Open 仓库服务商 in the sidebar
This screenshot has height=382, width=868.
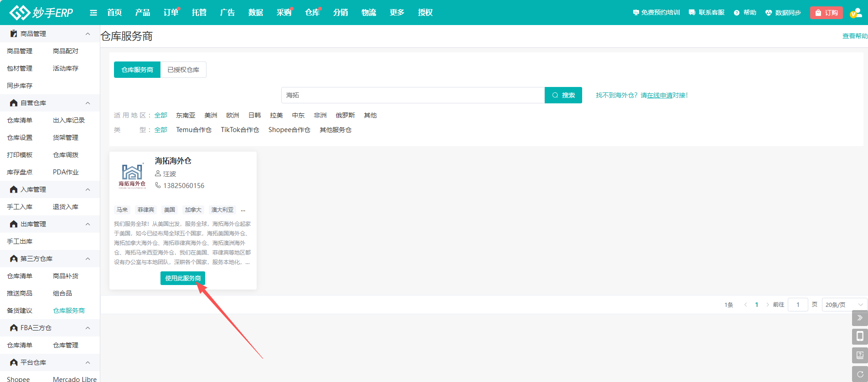pos(69,311)
